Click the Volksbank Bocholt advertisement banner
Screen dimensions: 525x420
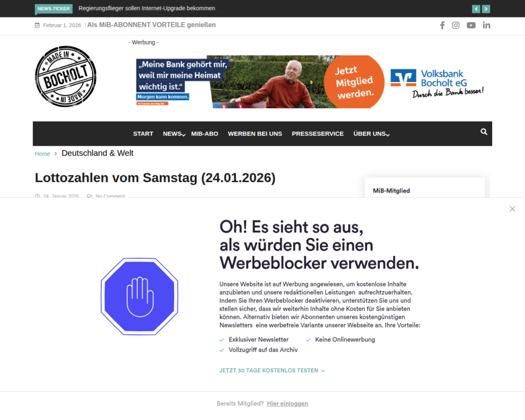pyautogui.click(x=310, y=82)
